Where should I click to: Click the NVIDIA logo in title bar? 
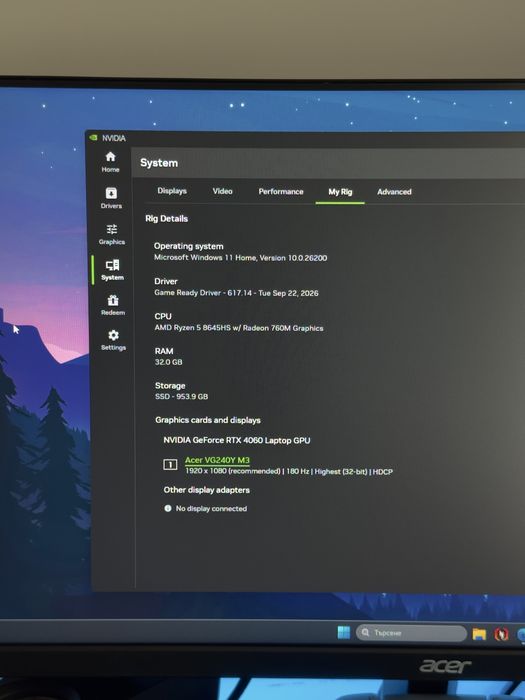tap(93, 138)
